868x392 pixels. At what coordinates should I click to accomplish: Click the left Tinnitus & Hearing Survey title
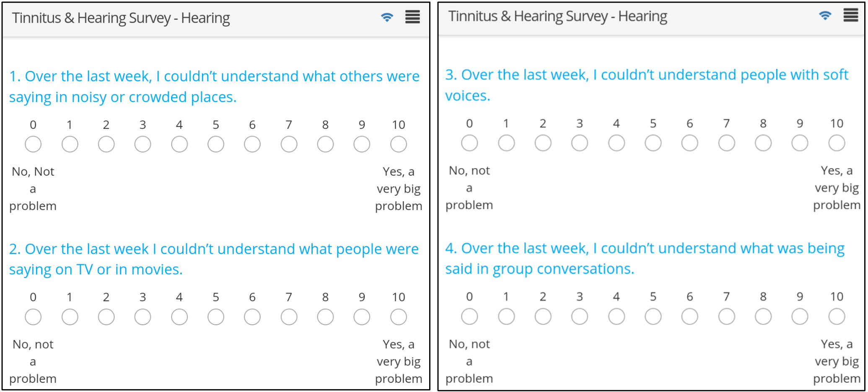coord(121,18)
